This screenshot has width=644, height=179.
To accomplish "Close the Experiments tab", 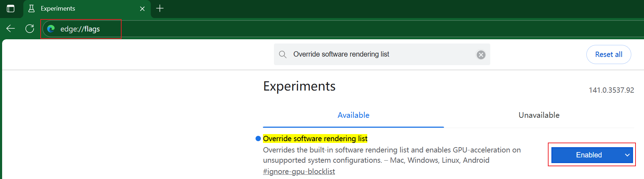I will click(142, 8).
